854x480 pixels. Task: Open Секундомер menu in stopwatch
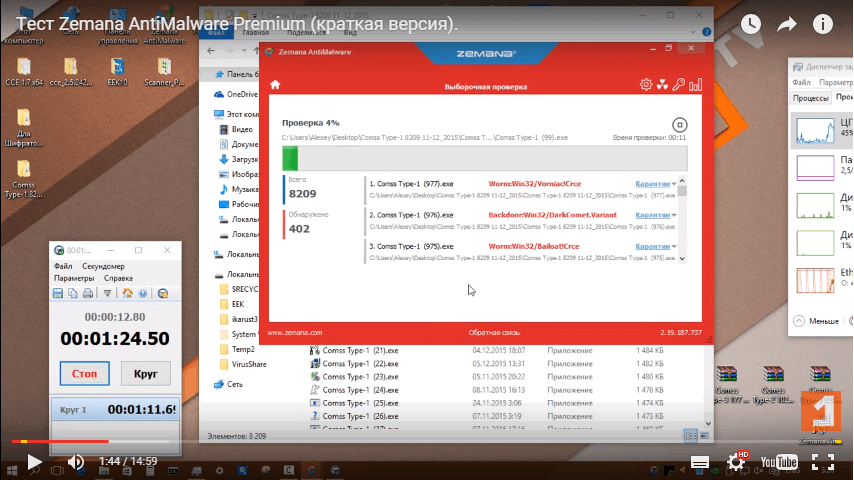click(103, 266)
